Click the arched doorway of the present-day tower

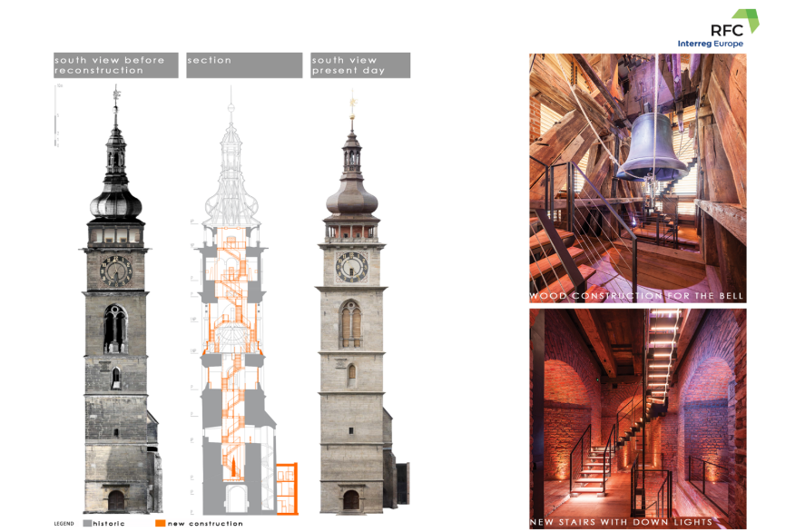pyautogui.click(x=351, y=499)
